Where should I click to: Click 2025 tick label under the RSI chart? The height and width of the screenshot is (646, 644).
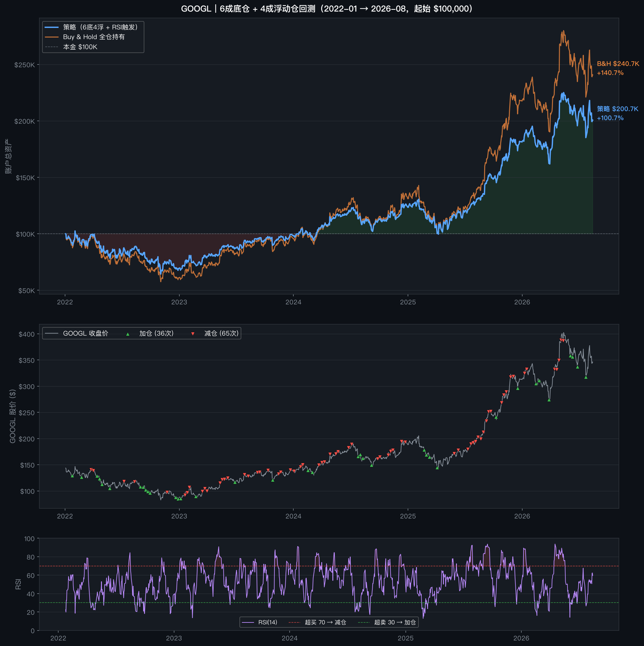pos(405,638)
